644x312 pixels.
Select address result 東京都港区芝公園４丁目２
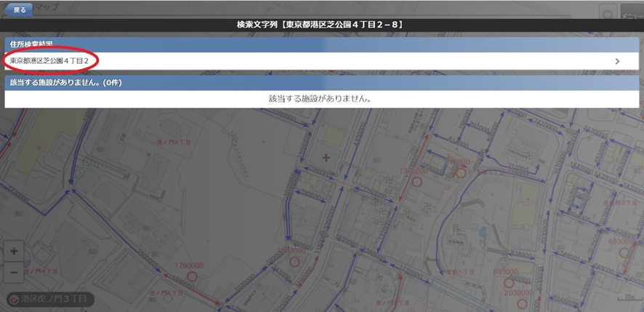coord(49,61)
